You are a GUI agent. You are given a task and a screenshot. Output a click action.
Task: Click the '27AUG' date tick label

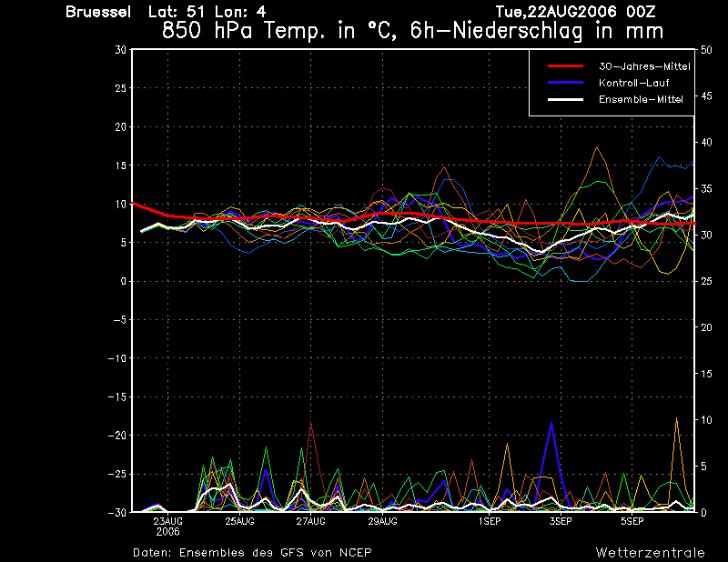pyautogui.click(x=310, y=521)
